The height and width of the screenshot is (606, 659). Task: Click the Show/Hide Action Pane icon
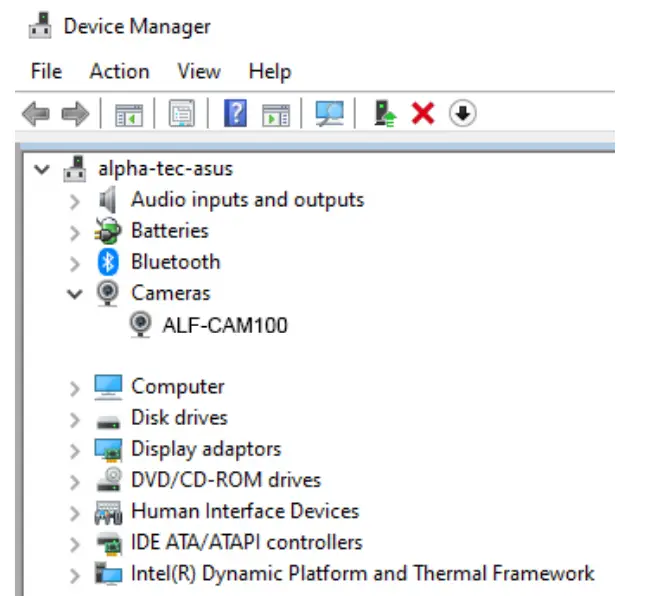pos(276,115)
